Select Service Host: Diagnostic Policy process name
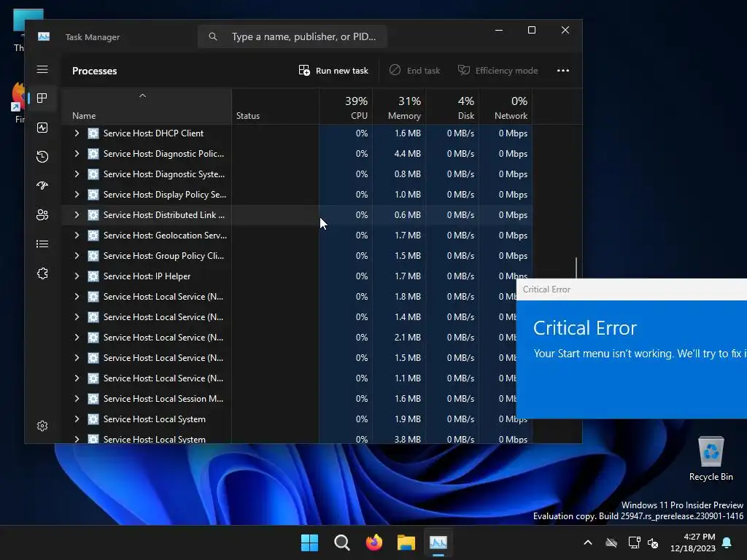The height and width of the screenshot is (560, 747). 163,154
